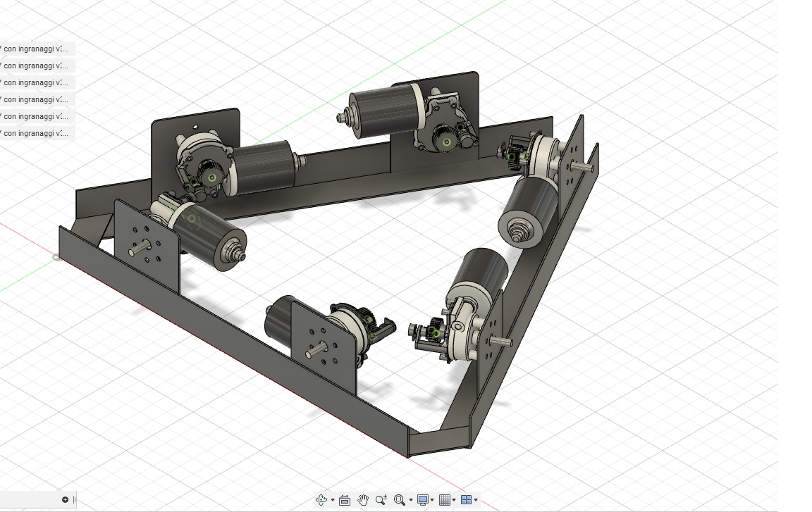Select the bottommost 'con ingranaggi v...' row
This screenshot has width=812, height=512.
37,133
